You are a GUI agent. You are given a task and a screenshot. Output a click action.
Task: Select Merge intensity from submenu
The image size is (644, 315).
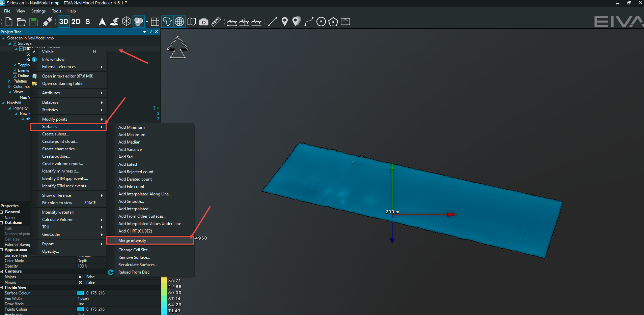click(x=150, y=241)
